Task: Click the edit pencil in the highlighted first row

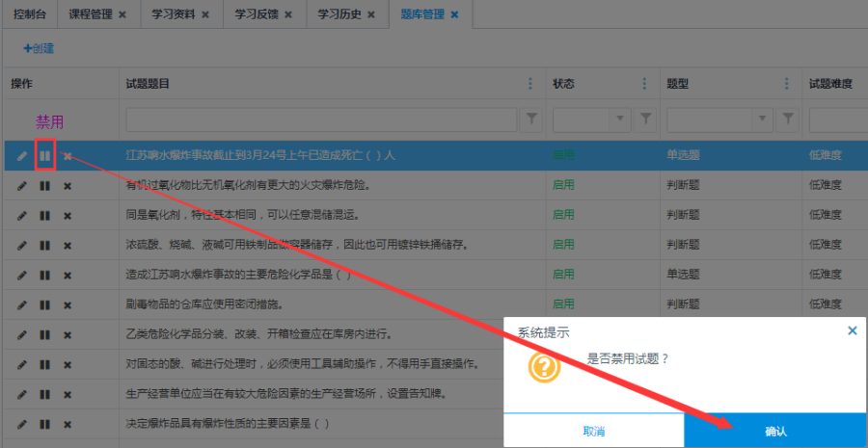Action: (22, 156)
